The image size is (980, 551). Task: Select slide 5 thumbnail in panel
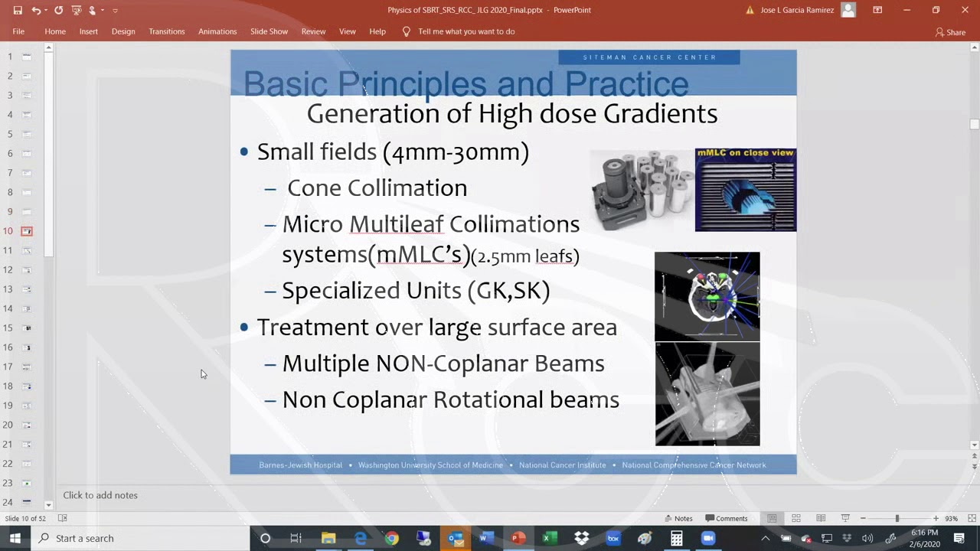click(x=27, y=134)
